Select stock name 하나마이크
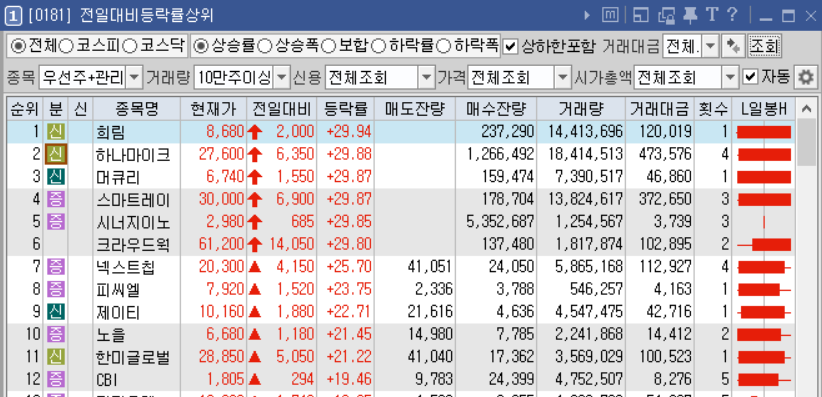Viewport: 822px width, 397px height. 133,155
